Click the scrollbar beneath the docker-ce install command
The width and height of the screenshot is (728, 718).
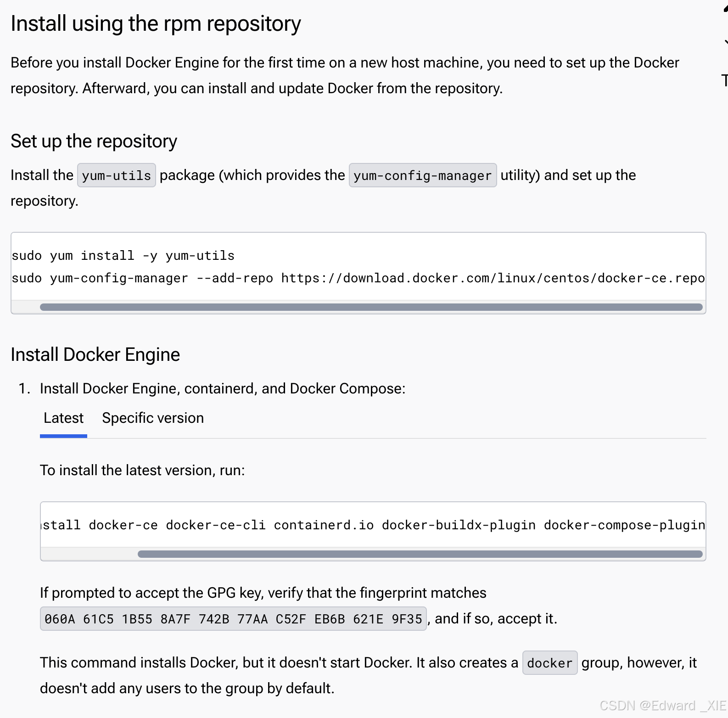tap(420, 555)
